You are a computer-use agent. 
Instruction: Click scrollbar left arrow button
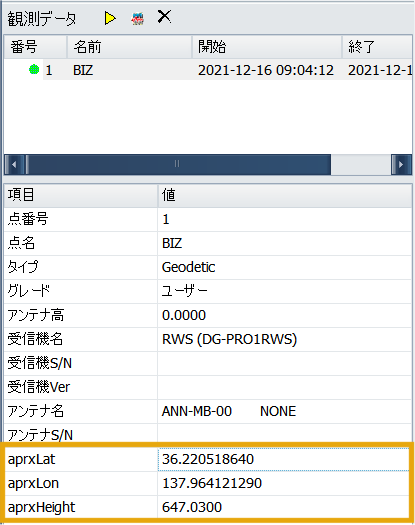14,164
